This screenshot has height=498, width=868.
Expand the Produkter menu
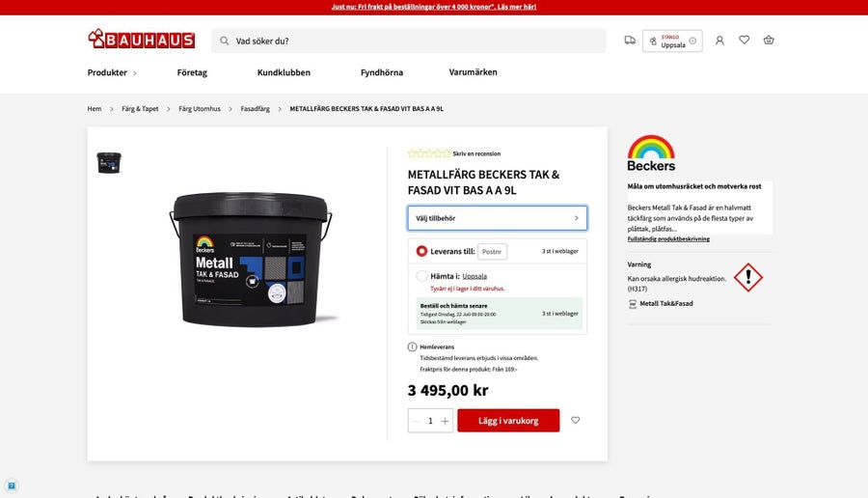click(112, 72)
